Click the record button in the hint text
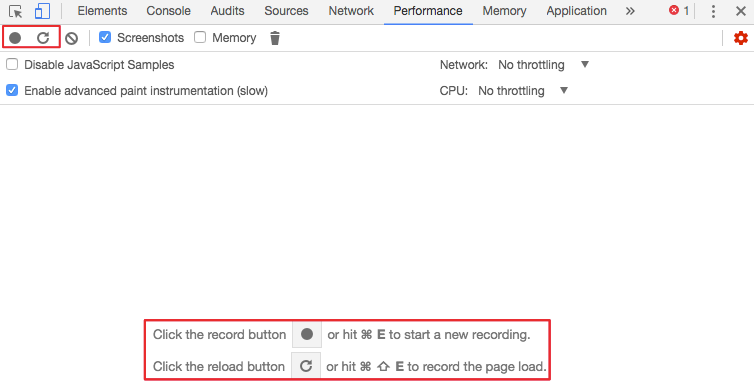The height and width of the screenshot is (387, 754). 307,334
